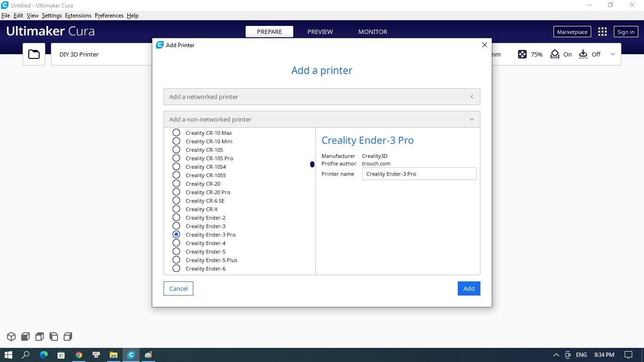
Task: Click the Cancel button
Action: tap(178, 288)
